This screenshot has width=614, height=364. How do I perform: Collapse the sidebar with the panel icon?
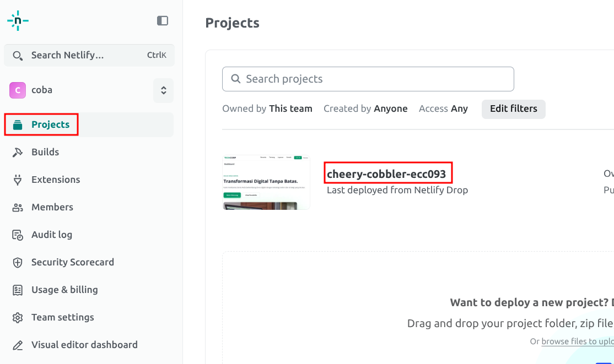pos(163,21)
